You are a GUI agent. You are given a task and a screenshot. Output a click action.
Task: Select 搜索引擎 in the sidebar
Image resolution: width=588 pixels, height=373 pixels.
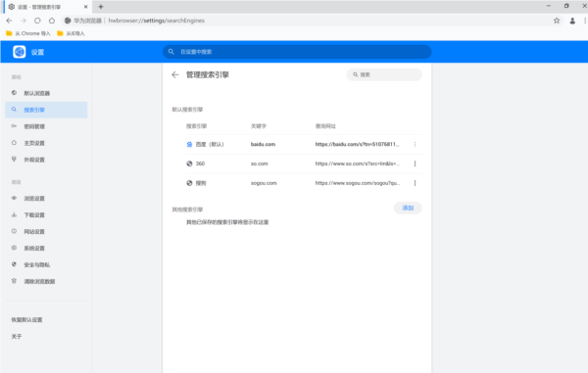click(46, 110)
